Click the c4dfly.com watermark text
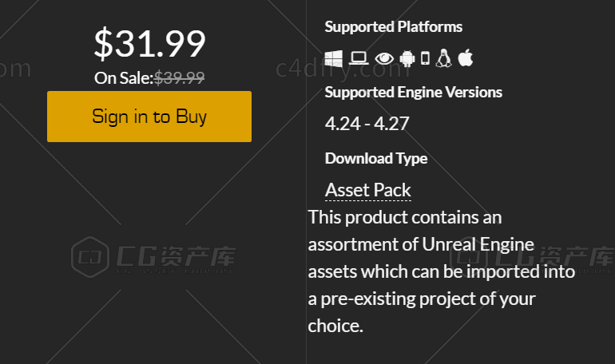The image size is (615, 364). pos(343,69)
